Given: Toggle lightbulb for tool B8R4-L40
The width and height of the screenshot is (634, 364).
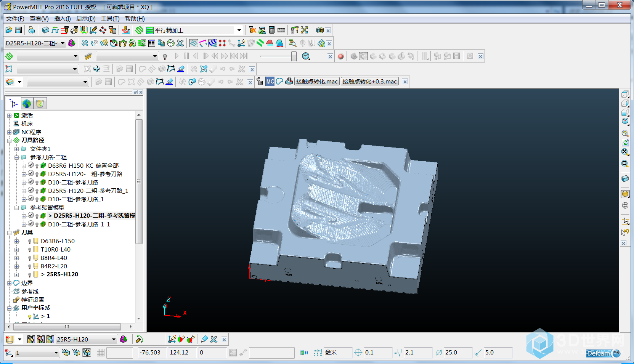Looking at the screenshot, I should click(30, 258).
